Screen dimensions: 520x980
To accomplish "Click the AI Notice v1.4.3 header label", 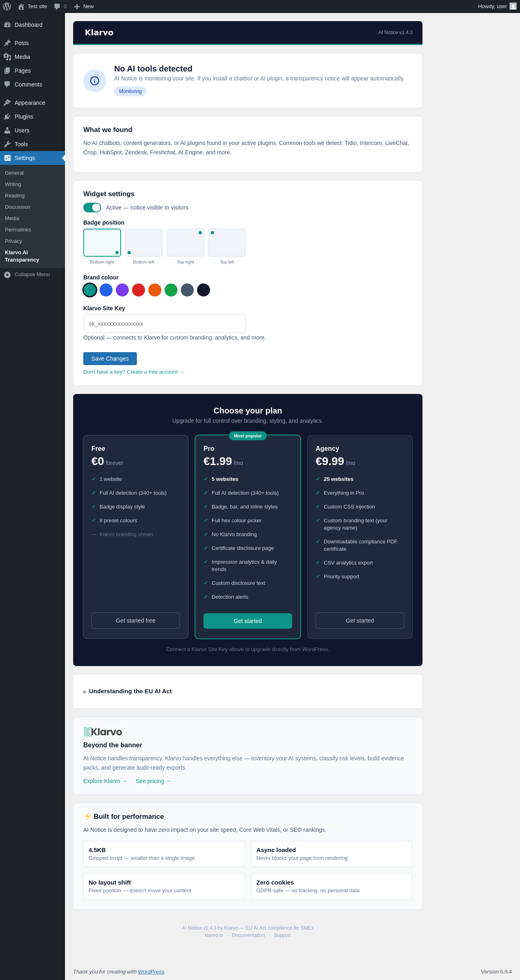I will 395,32.
